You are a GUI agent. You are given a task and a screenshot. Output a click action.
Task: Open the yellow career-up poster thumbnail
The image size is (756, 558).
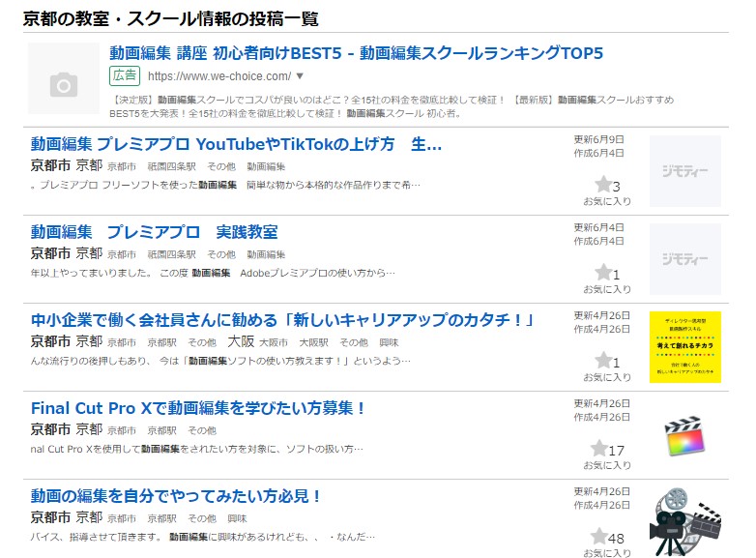click(x=684, y=347)
